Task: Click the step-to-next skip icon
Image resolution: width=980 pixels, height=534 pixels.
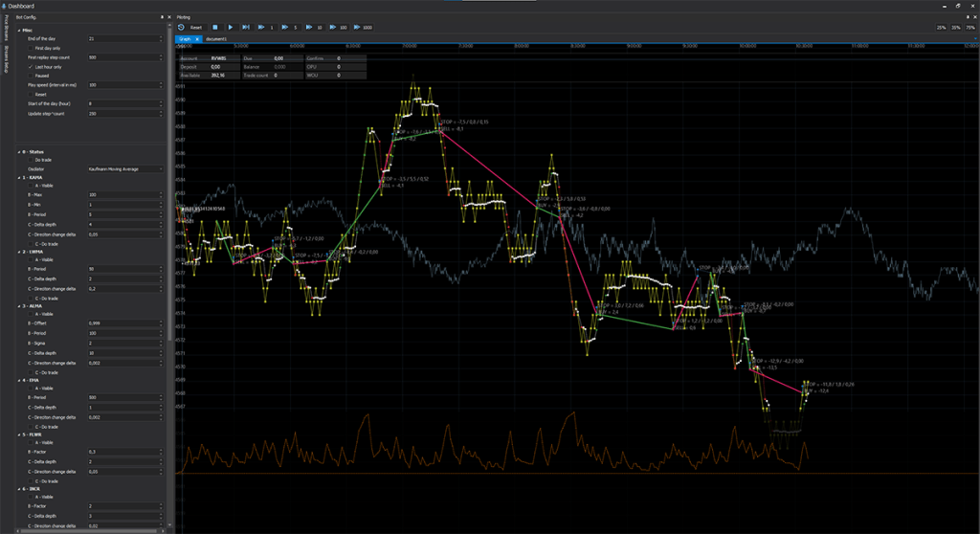Action: 246,27
